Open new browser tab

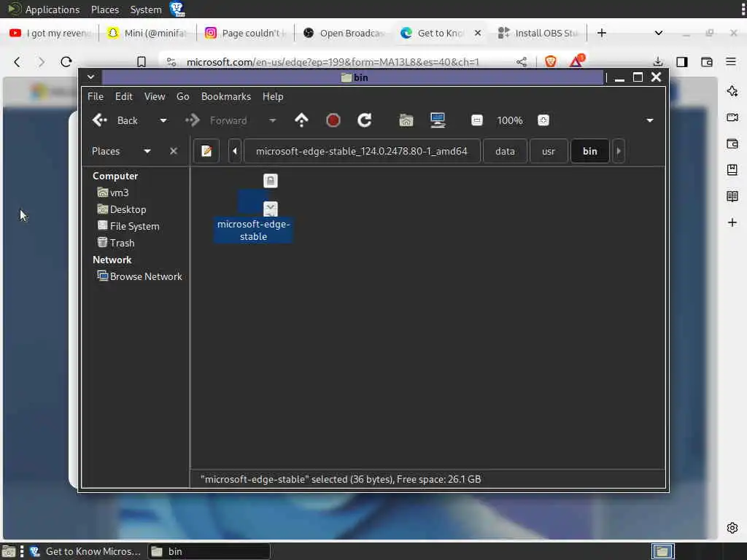(602, 33)
